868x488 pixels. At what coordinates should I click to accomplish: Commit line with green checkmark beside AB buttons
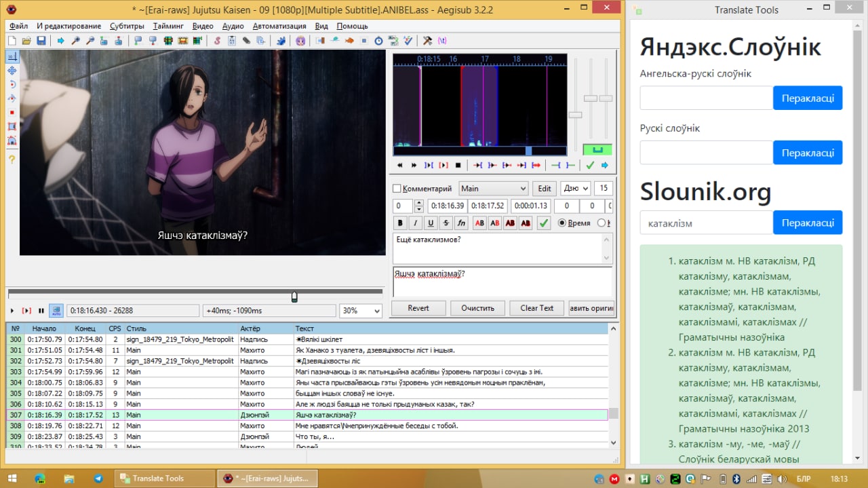(x=543, y=223)
